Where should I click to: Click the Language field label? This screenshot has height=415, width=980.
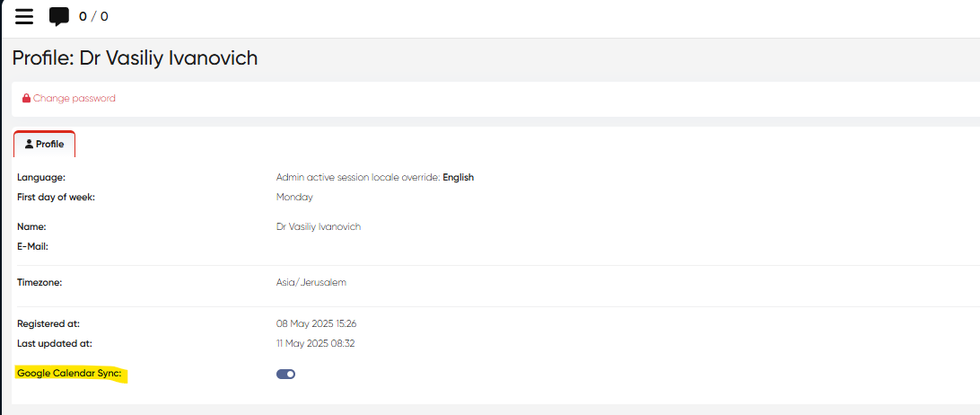click(x=41, y=177)
